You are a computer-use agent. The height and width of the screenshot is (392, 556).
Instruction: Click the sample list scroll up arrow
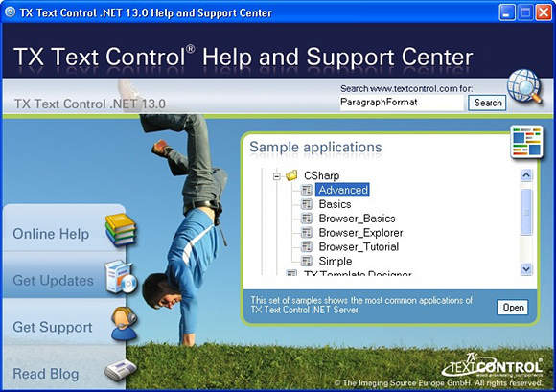526,175
